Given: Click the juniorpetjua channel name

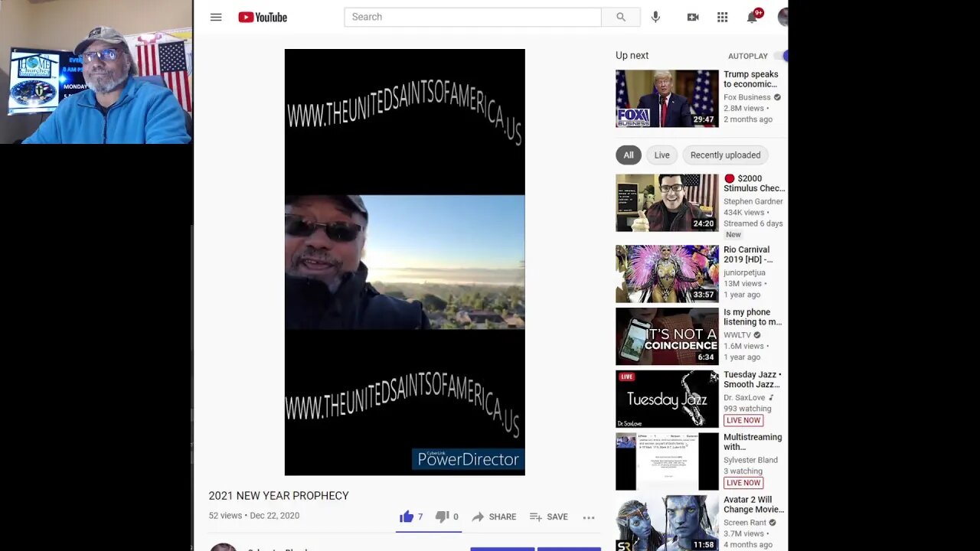Looking at the screenshot, I should point(744,272).
